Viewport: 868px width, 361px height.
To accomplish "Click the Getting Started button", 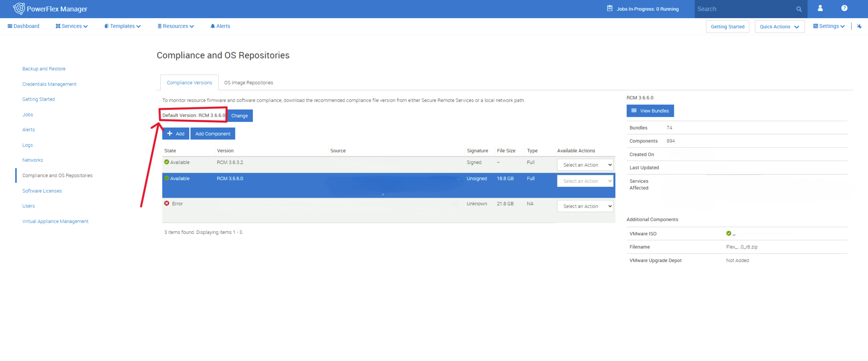I will pos(727,27).
